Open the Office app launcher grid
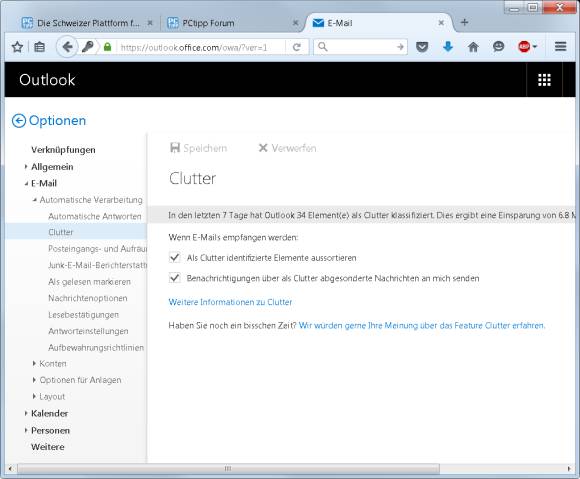 pos(544,80)
